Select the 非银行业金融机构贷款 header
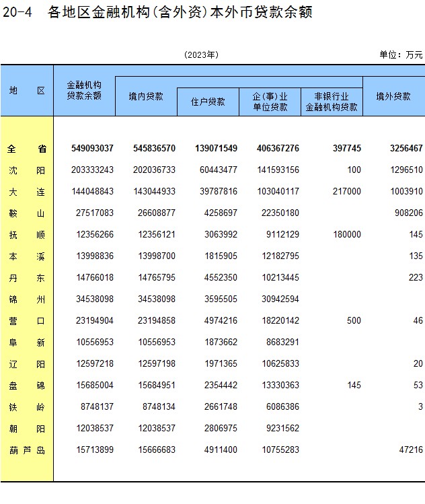The image size is (425, 504). (x=332, y=102)
